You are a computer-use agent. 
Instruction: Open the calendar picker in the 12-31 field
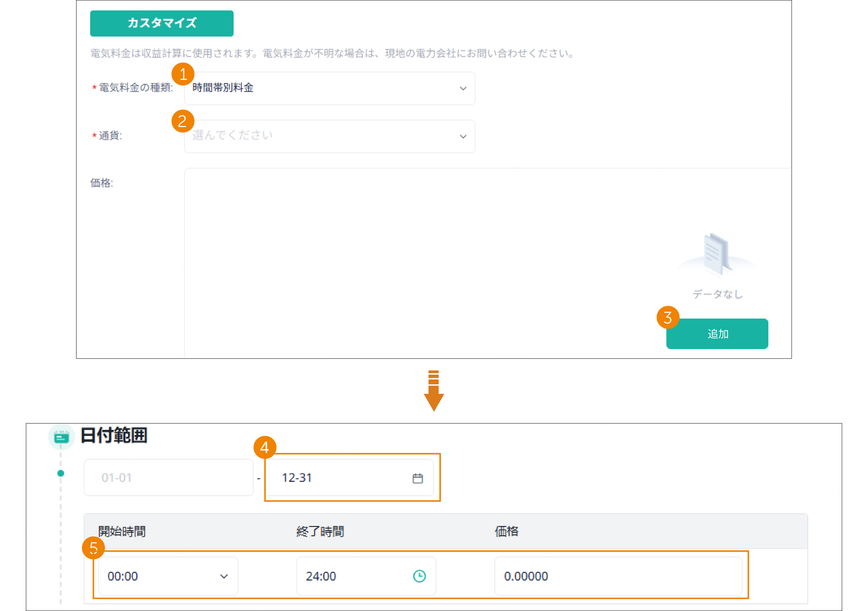coord(417,478)
